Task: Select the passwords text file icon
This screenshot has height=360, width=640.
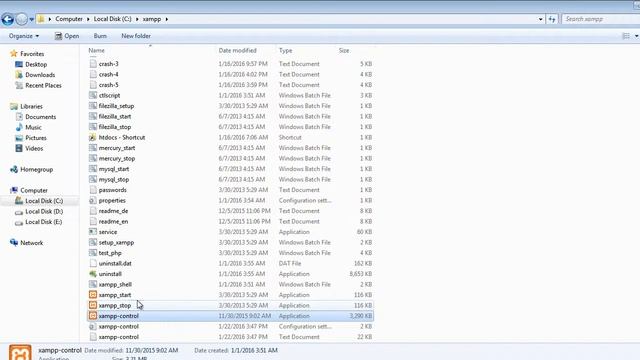Action: coord(93,190)
